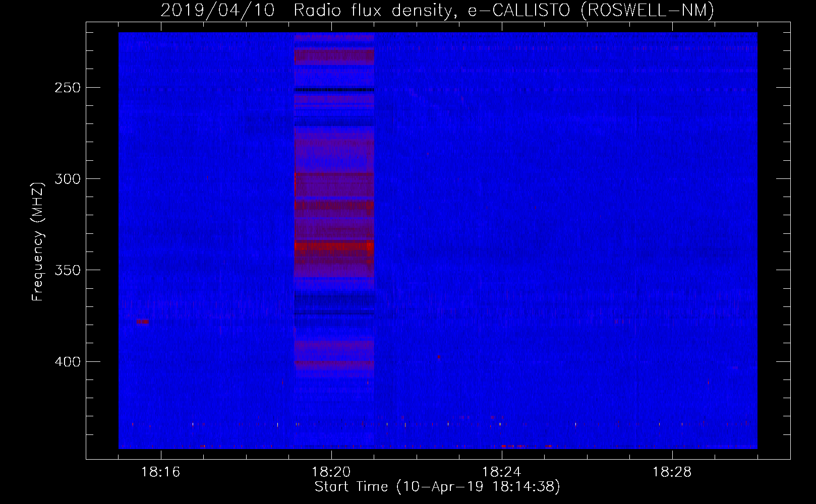Click the 18:28 time axis label
The height and width of the screenshot is (504, 816).
click(672, 472)
